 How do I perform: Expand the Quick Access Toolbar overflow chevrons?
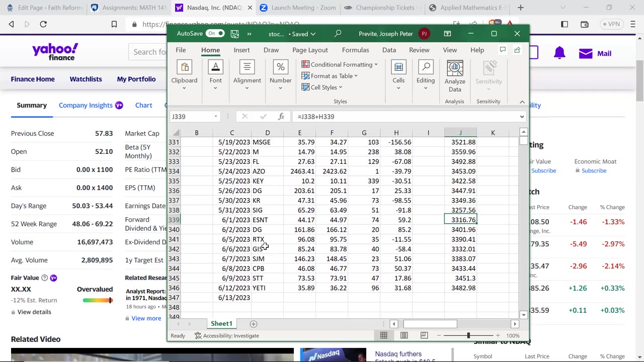[249, 34]
